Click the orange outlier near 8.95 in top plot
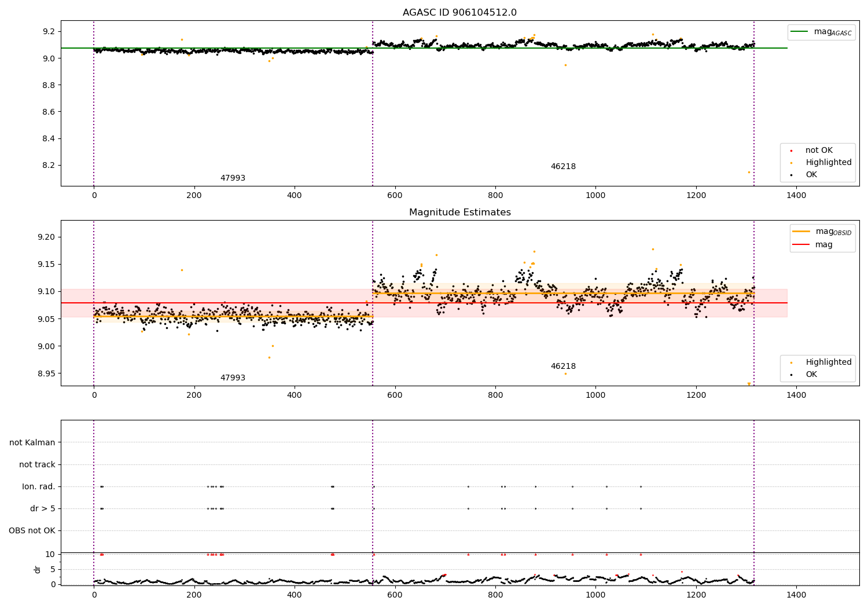 565,65
